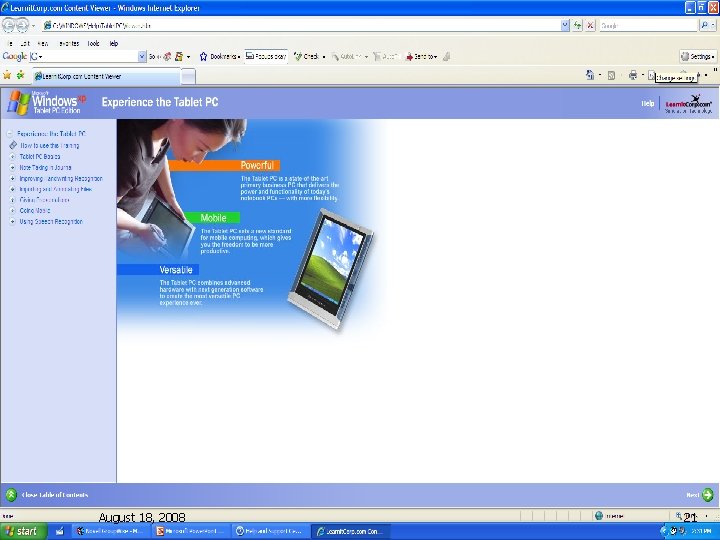Open the Windows Start menu
Screen dimensions: 720x540
pyautogui.click(x=23, y=531)
